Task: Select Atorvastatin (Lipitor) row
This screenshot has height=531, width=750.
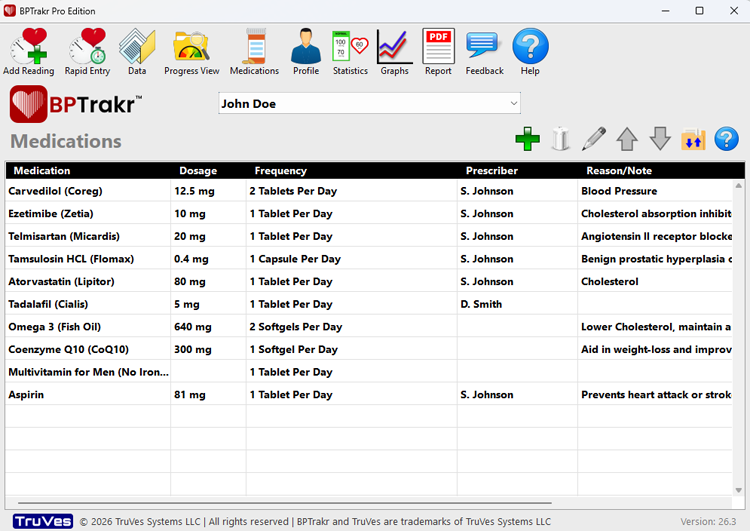Action: click(x=369, y=281)
